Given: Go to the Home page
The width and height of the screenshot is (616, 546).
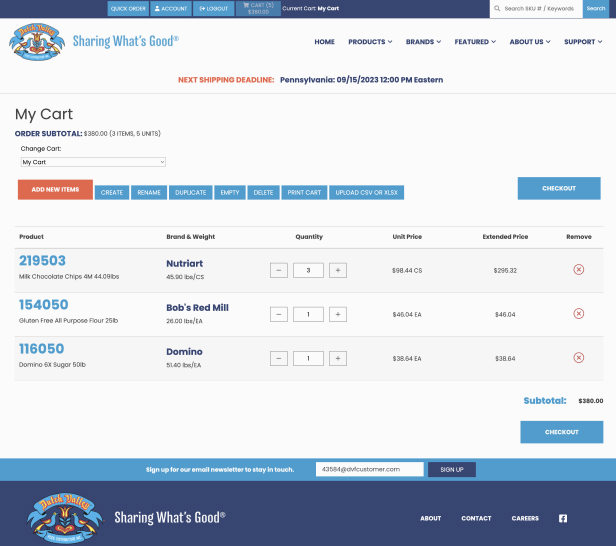Looking at the screenshot, I should pyautogui.click(x=324, y=42).
